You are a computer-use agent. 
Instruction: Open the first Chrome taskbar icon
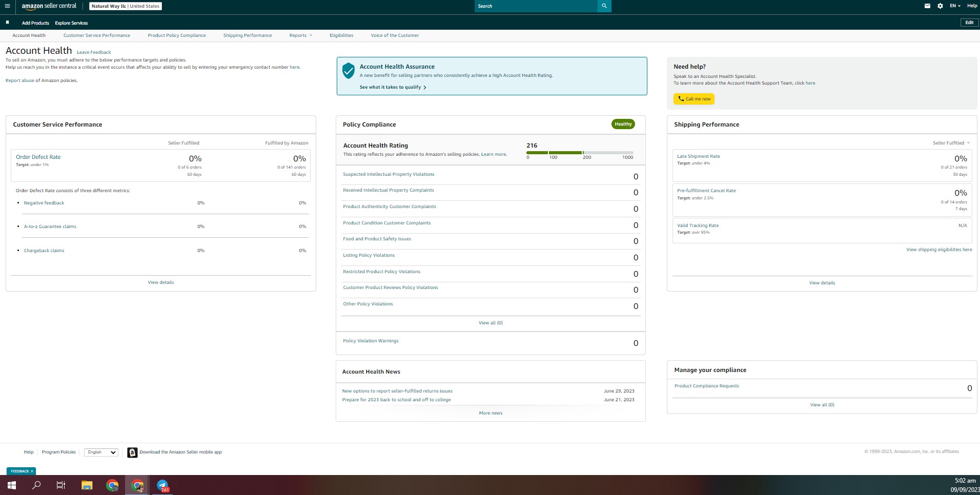click(x=112, y=485)
